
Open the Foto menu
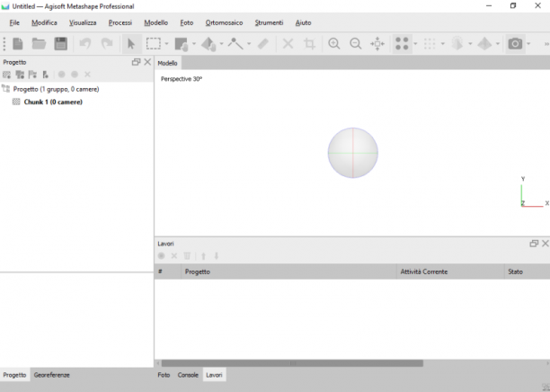187,22
